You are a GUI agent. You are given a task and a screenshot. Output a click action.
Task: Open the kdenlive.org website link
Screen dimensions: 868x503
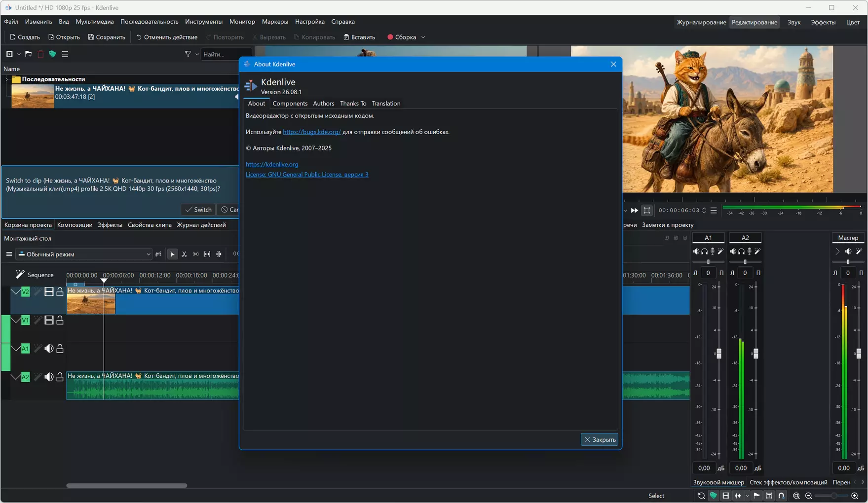(x=272, y=164)
